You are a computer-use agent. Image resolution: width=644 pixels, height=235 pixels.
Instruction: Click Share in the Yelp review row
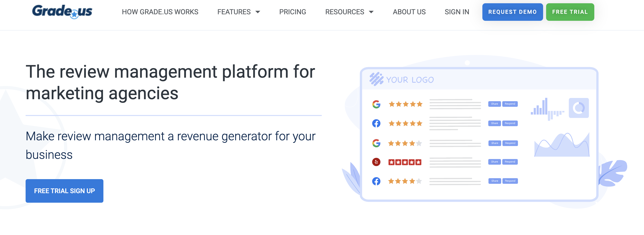(494, 162)
